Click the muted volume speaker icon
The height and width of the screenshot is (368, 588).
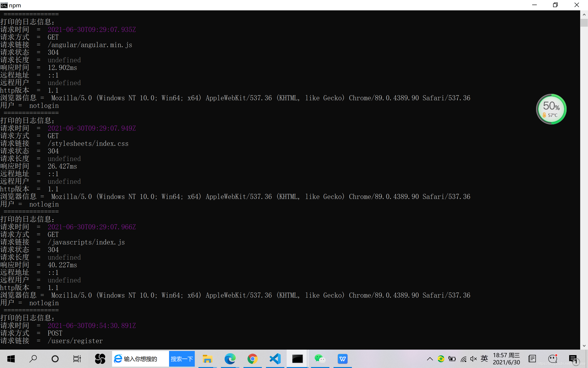pos(474,359)
